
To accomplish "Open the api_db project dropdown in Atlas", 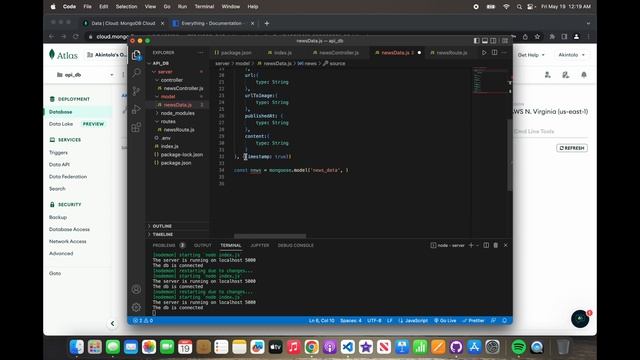I will click(x=85, y=75).
